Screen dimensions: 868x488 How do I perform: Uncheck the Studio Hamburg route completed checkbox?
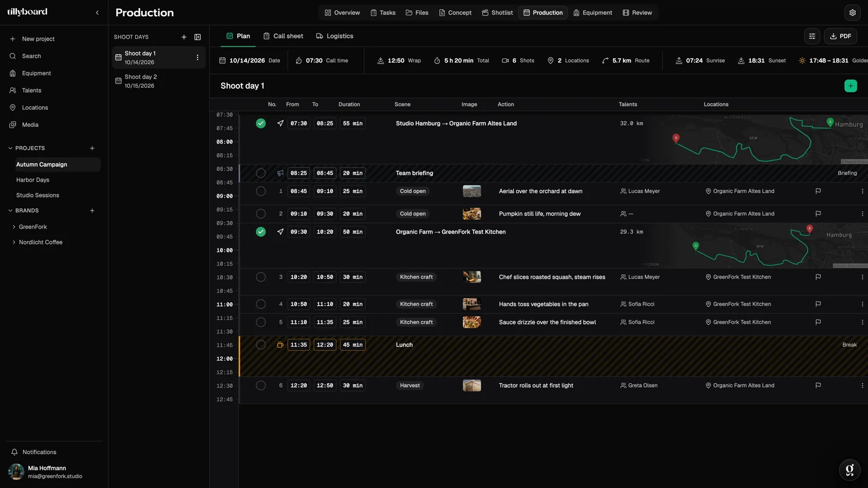tap(261, 124)
